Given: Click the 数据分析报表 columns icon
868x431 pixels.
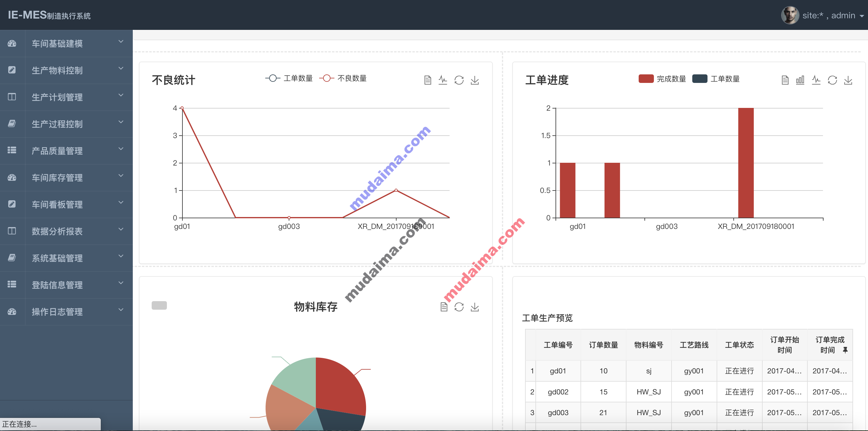Looking at the screenshot, I should pos(12,231).
